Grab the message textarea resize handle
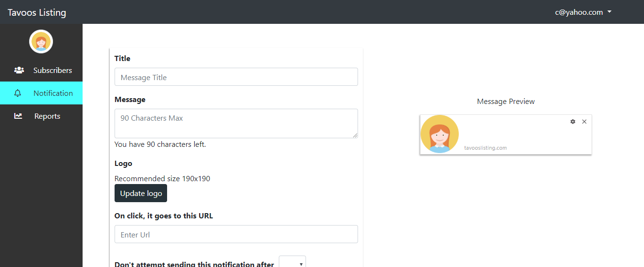 (x=355, y=135)
